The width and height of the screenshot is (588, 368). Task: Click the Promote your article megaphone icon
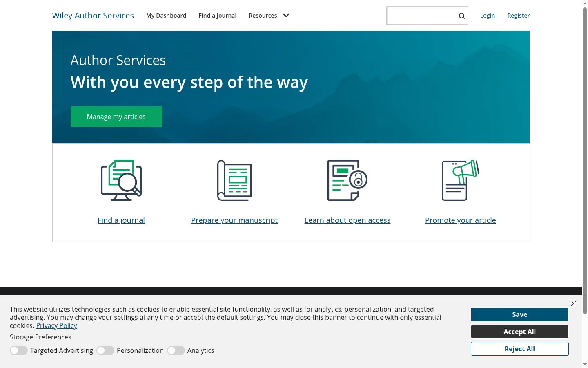click(x=461, y=180)
